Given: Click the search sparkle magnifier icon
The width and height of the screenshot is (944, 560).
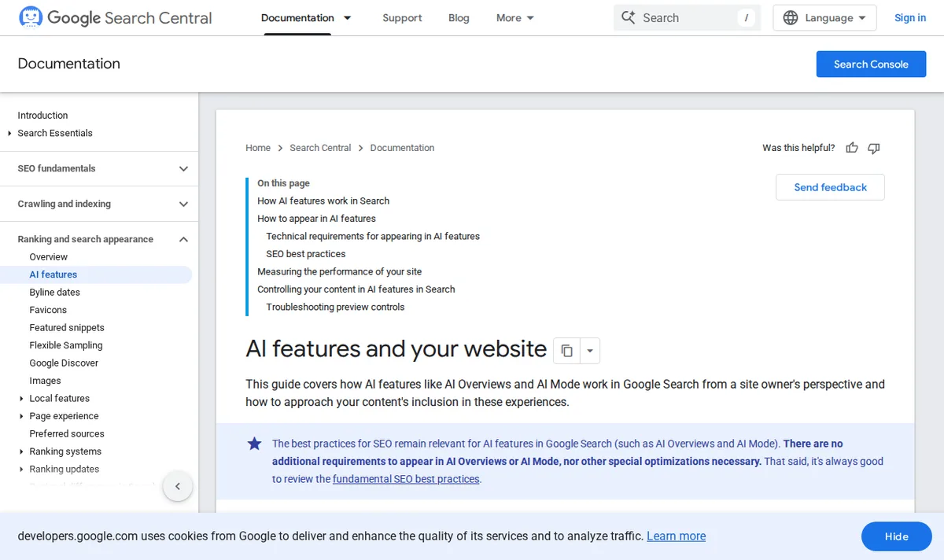Looking at the screenshot, I should click(x=628, y=17).
